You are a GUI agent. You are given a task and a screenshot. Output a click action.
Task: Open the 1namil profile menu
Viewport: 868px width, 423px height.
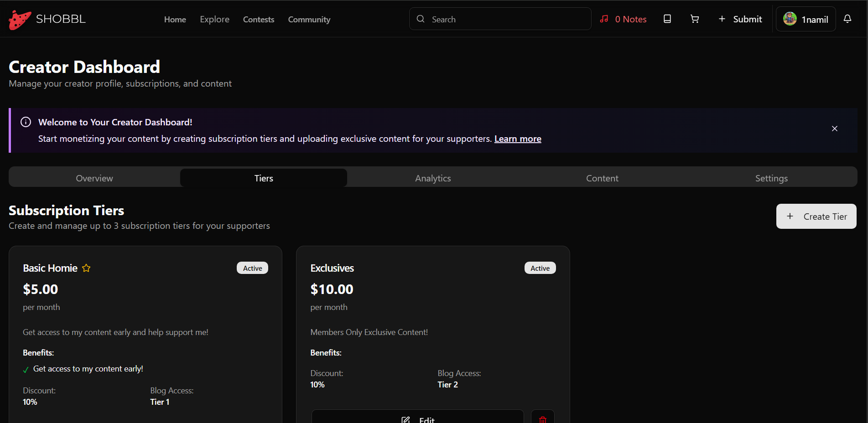[x=806, y=19]
